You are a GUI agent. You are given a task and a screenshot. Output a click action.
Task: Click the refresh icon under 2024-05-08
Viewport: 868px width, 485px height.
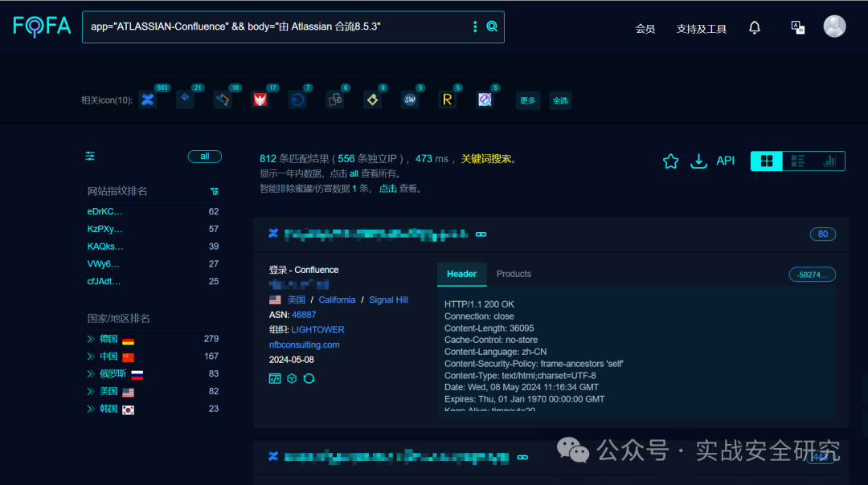tap(309, 378)
